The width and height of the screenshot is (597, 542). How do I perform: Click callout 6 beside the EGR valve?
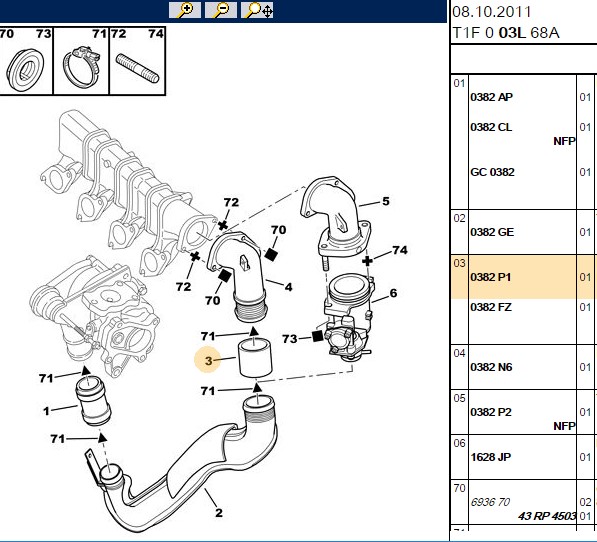tap(393, 293)
